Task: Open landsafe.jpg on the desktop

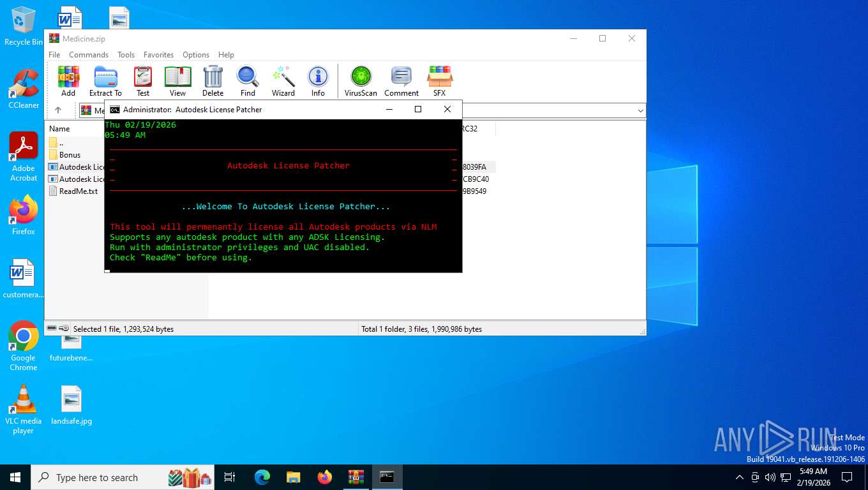Action: 71,406
